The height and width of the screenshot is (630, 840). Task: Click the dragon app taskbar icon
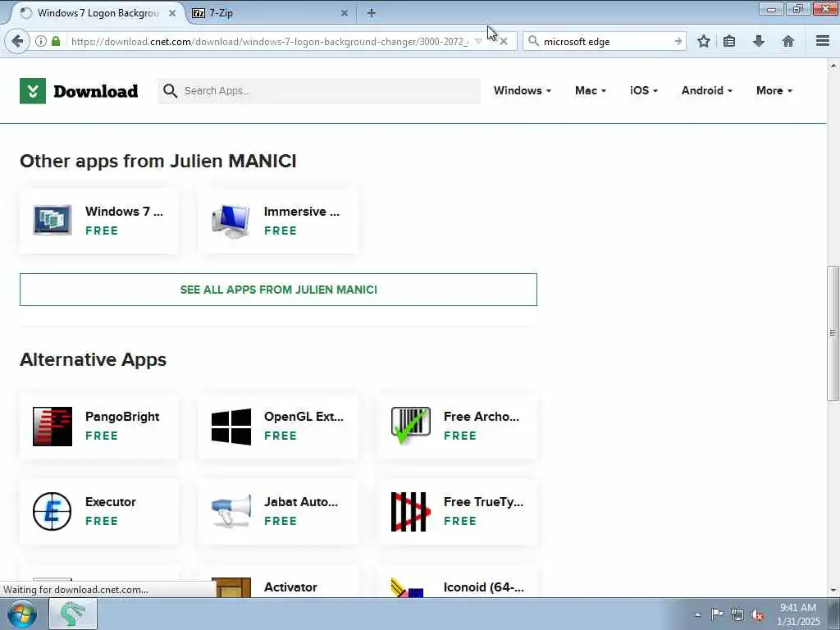point(73,614)
